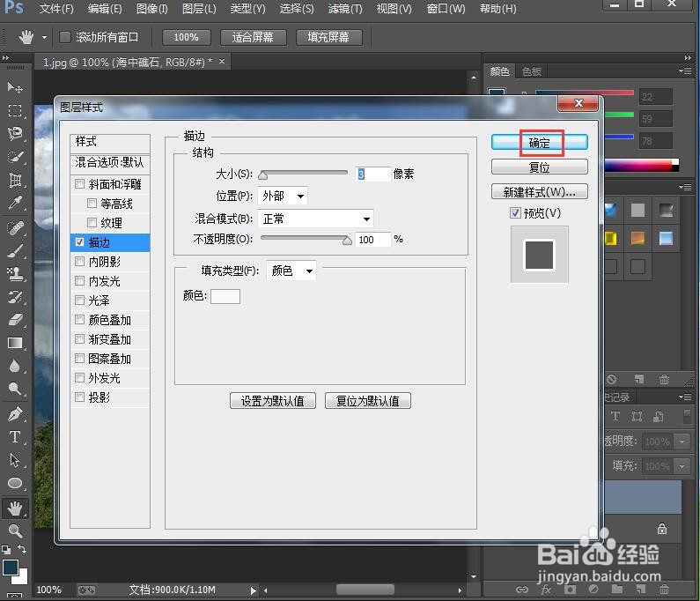Image resolution: width=700 pixels, height=601 pixels.
Task: Select the Eyedropper tool
Action: pos(15,204)
